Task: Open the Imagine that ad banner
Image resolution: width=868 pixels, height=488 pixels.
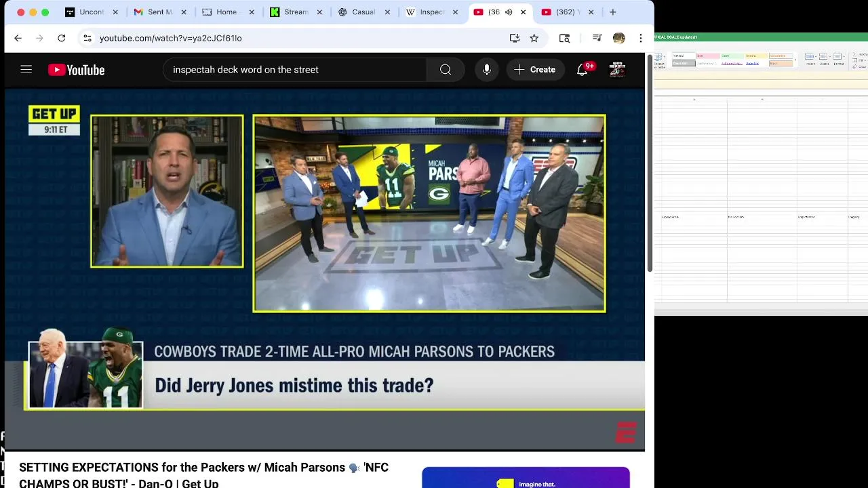Action: tap(526, 477)
